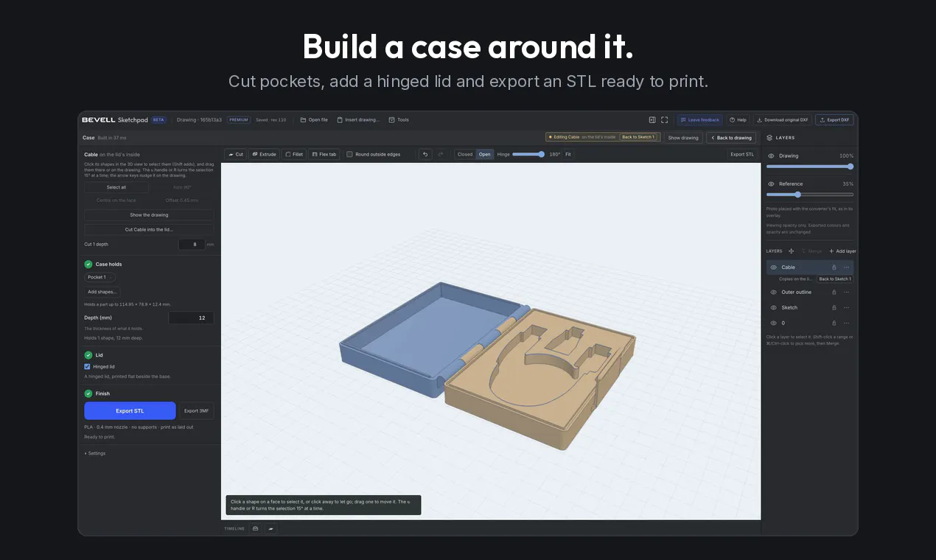Image resolution: width=936 pixels, height=560 pixels.
Task: Click the first timeline step icon
Action: [x=255, y=528]
